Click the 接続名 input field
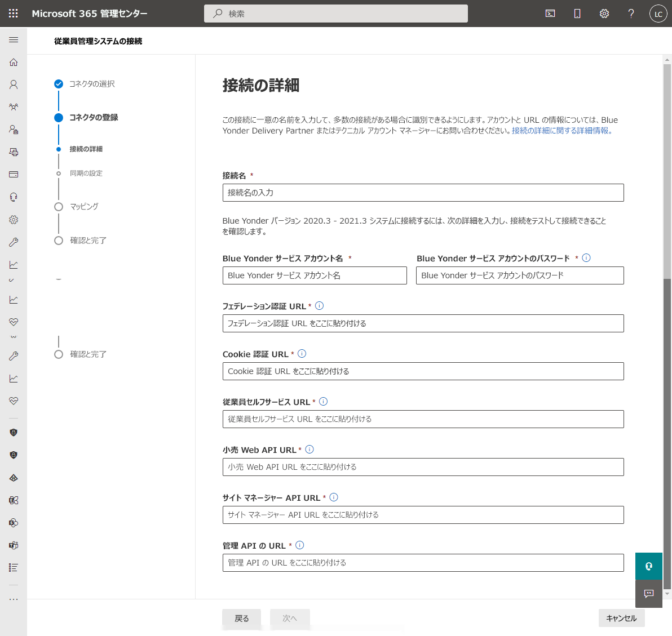Image resolution: width=672 pixels, height=636 pixels. click(423, 193)
